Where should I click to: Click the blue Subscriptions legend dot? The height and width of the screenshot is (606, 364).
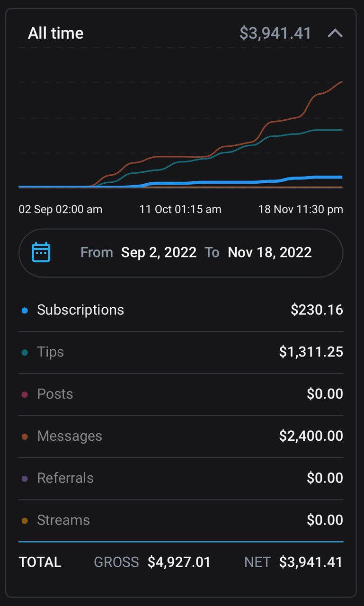25,311
